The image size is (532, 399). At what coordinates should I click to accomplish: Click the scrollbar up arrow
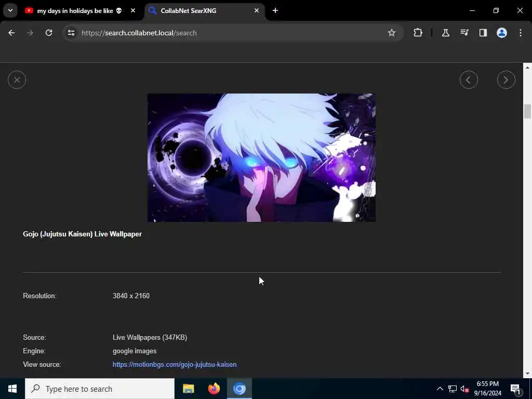click(527, 68)
